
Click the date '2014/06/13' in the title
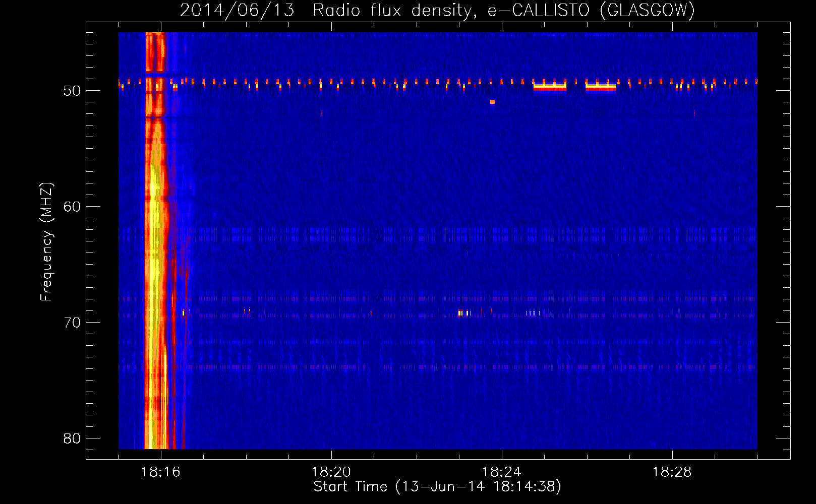[x=237, y=10]
